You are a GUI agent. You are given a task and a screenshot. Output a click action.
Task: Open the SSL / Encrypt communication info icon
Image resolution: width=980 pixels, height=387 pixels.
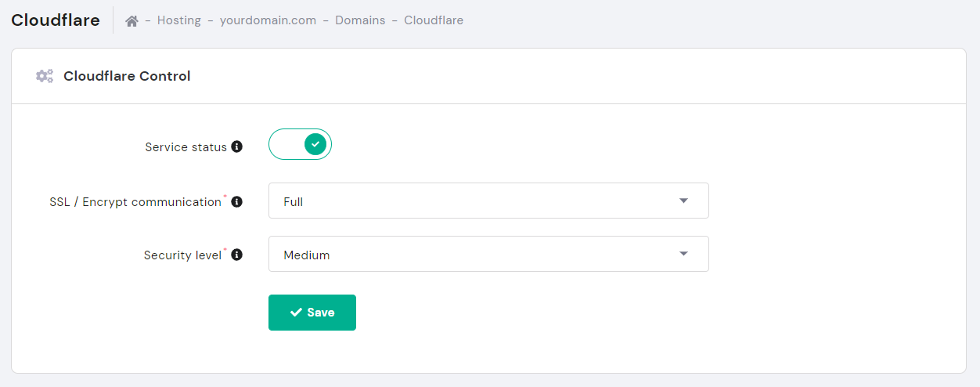[x=237, y=201]
